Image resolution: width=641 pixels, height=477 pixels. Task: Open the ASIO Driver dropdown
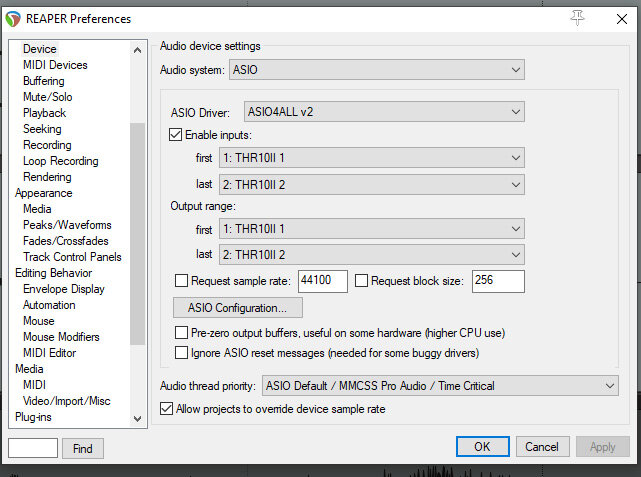tap(384, 112)
